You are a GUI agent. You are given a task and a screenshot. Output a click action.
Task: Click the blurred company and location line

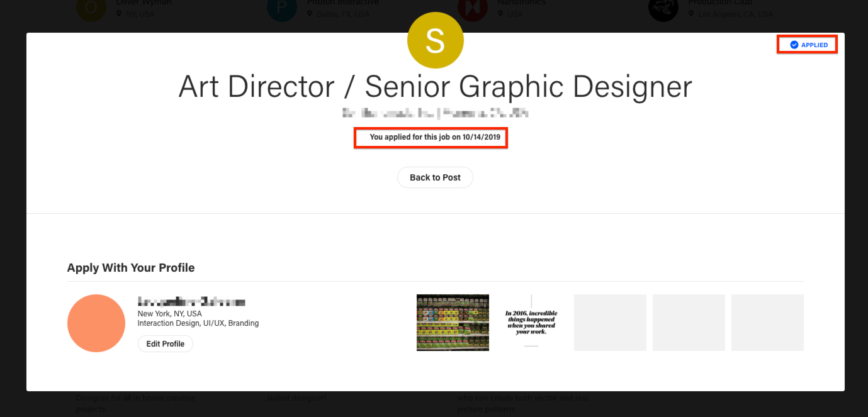click(435, 113)
